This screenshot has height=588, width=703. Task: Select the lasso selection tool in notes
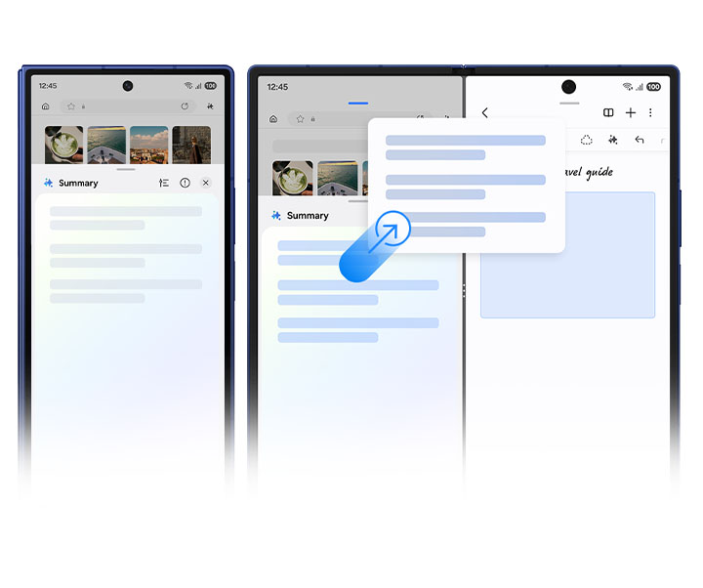point(586,140)
